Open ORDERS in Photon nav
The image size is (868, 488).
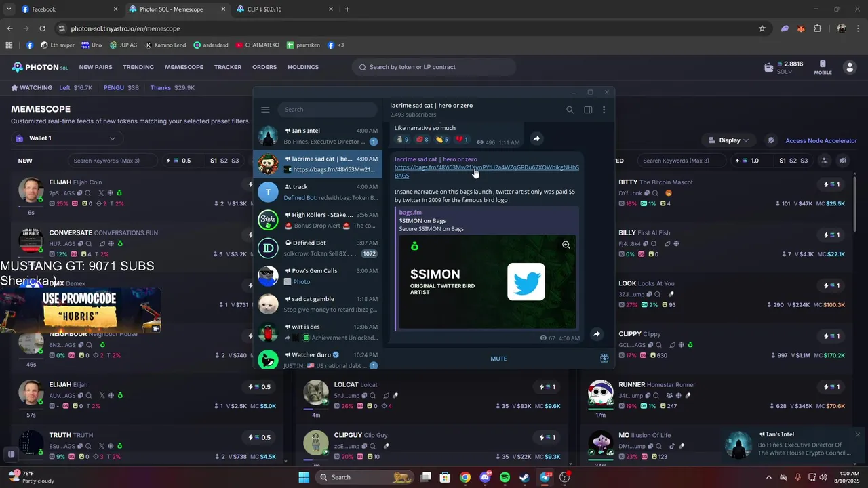[x=264, y=67]
